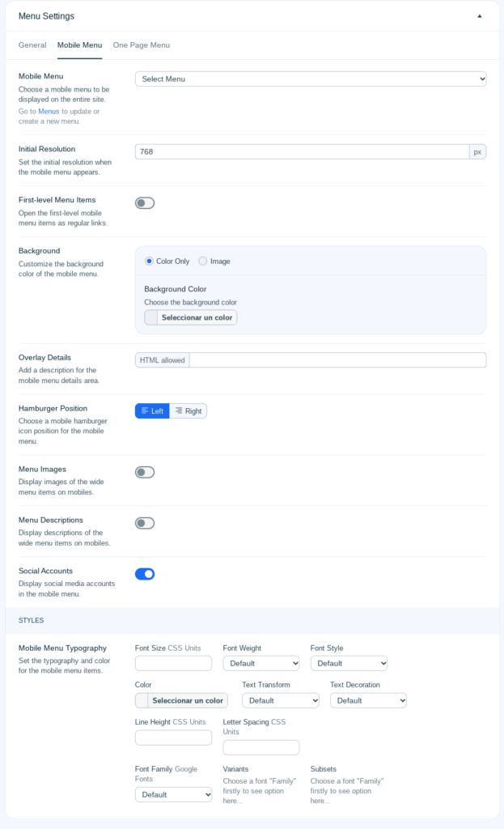Open the Select Menu dropdown

tap(311, 79)
